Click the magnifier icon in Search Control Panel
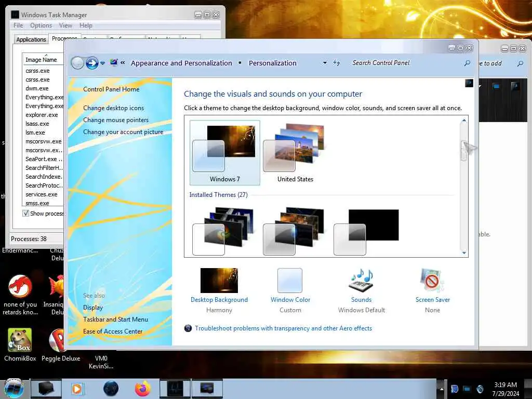Image resolution: width=532 pixels, height=399 pixels. tap(467, 63)
